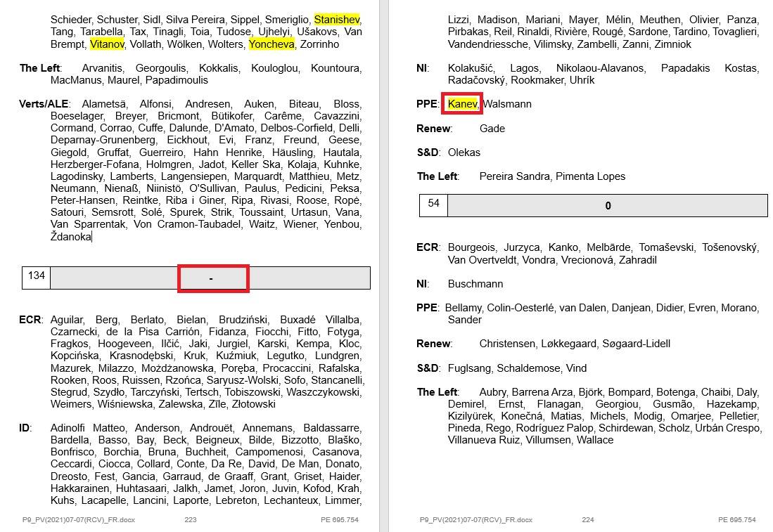Click the highlighted name Stanishev

point(337,20)
